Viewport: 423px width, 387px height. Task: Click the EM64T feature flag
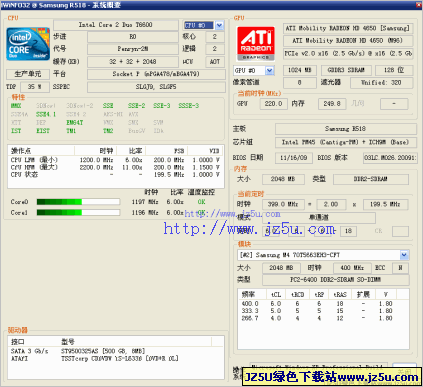[75, 123]
